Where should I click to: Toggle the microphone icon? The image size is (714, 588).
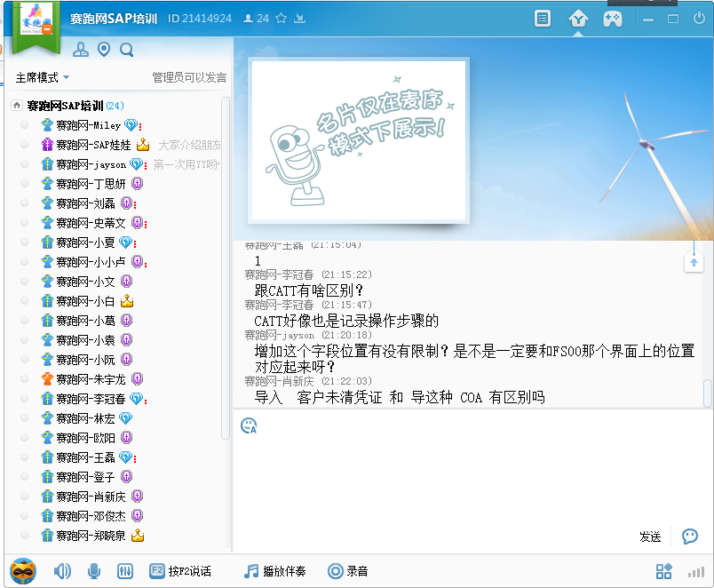click(94, 571)
